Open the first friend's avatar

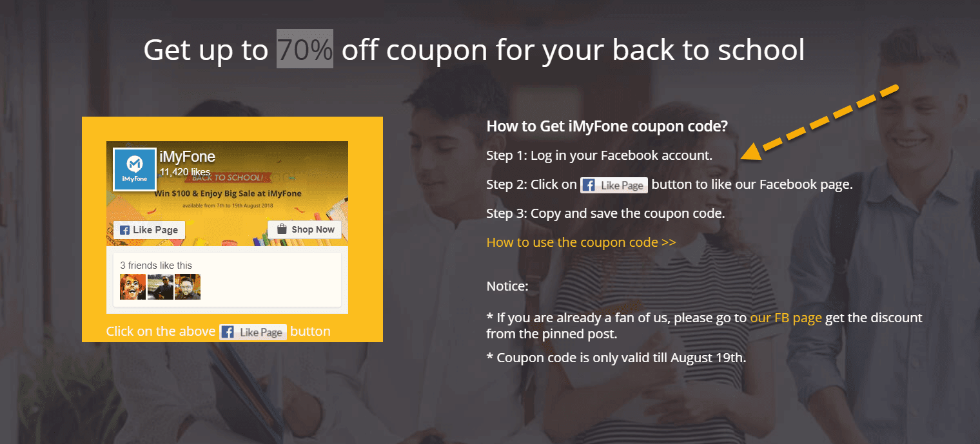[x=133, y=287]
